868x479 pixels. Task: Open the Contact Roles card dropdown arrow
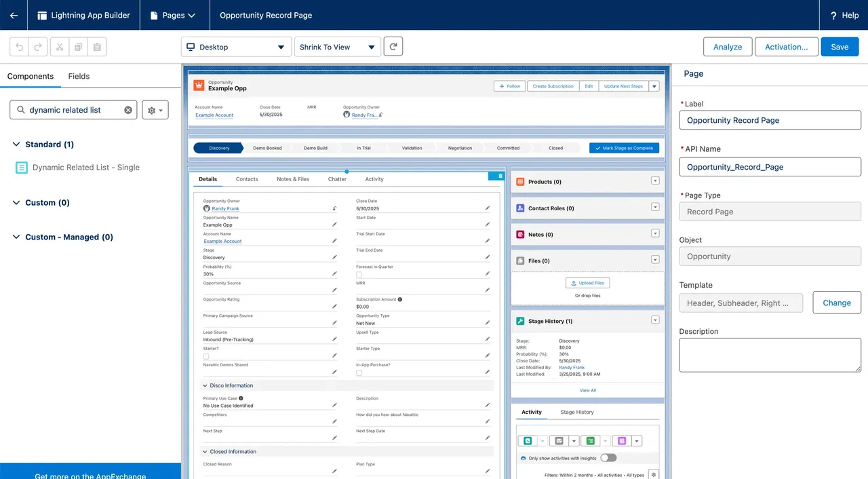click(655, 207)
